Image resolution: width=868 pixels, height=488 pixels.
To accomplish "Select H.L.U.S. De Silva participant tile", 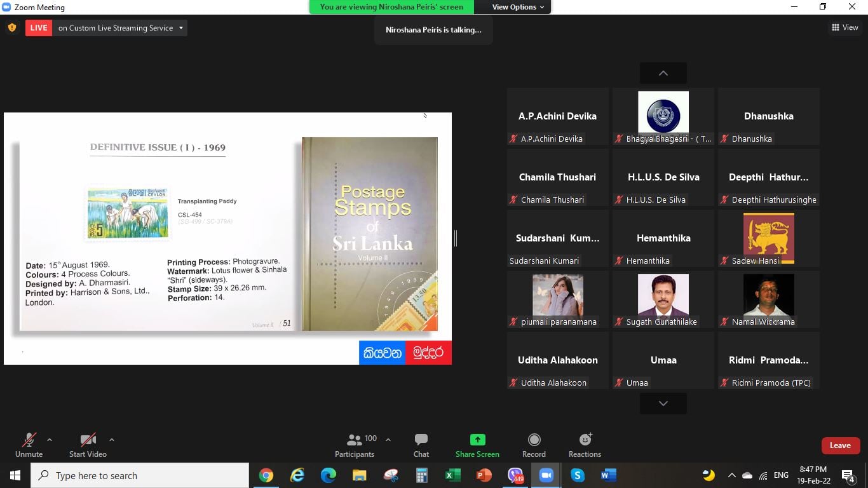I will (663, 178).
